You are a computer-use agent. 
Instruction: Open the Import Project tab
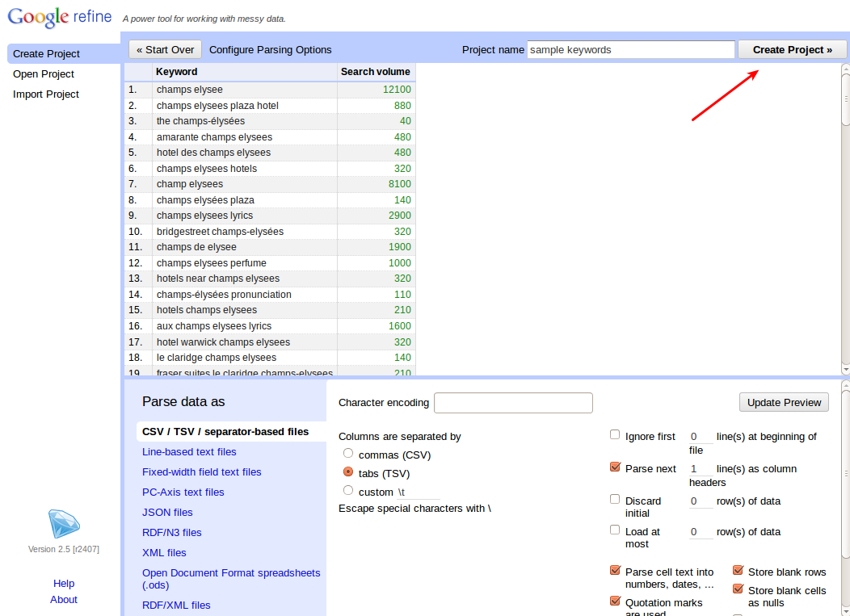(x=46, y=94)
